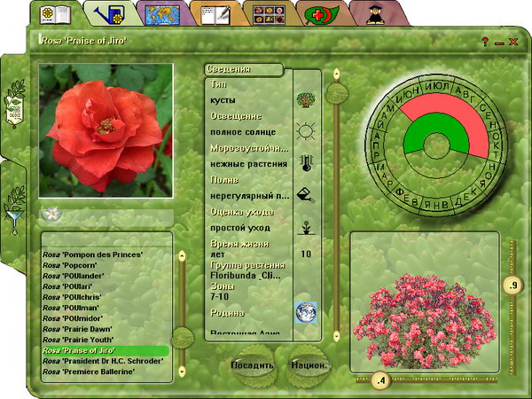Switch to the world map tab
The image size is (532, 399).
pos(162,15)
